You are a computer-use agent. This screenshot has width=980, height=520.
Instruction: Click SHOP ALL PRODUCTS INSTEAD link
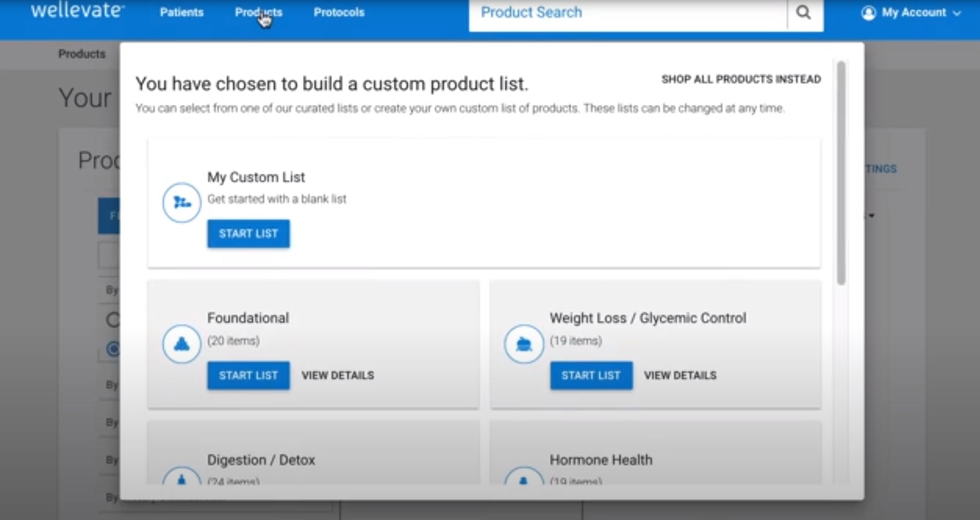click(x=742, y=79)
